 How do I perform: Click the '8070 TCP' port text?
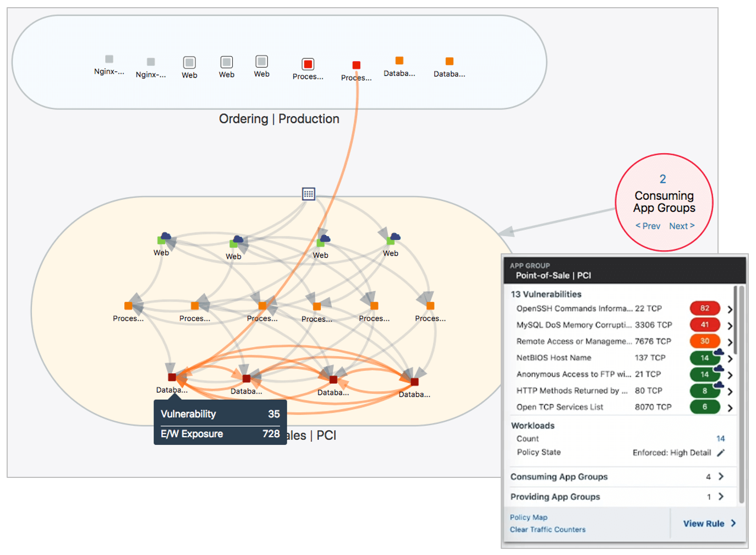(653, 407)
